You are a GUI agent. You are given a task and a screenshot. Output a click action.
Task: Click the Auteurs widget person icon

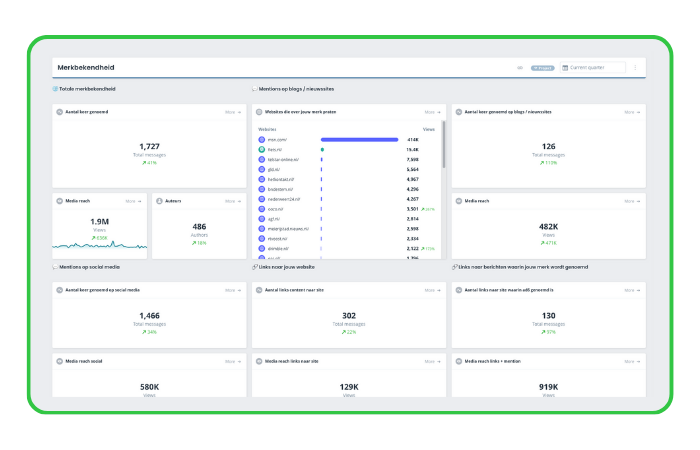[x=159, y=201]
